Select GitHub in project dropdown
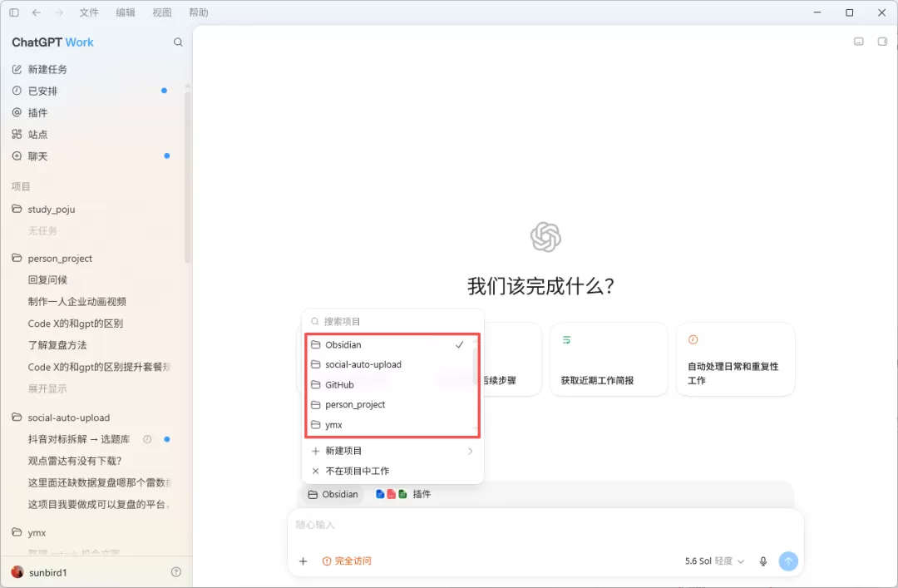Viewport: 898px width, 588px height. [x=392, y=384]
